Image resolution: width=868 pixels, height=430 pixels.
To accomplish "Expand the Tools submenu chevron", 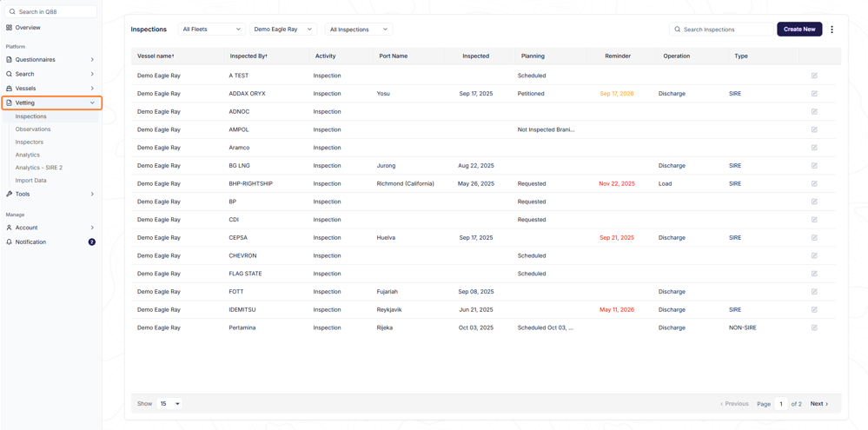I will pos(92,194).
